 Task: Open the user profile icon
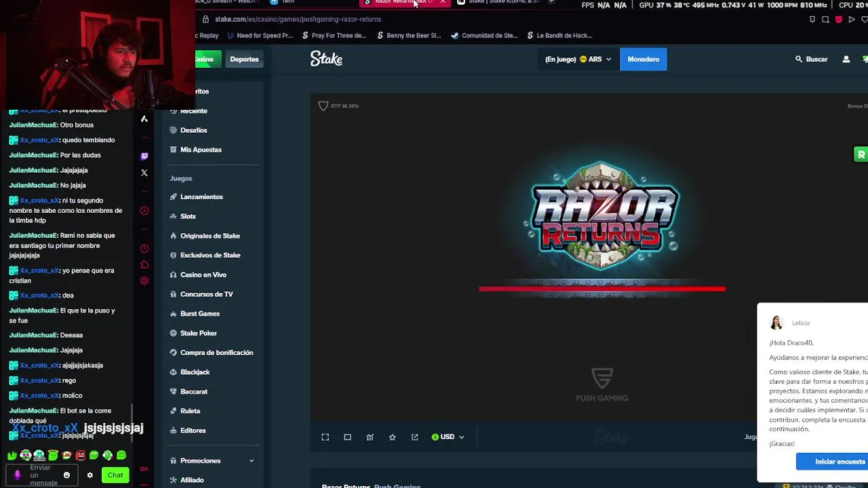[846, 59]
